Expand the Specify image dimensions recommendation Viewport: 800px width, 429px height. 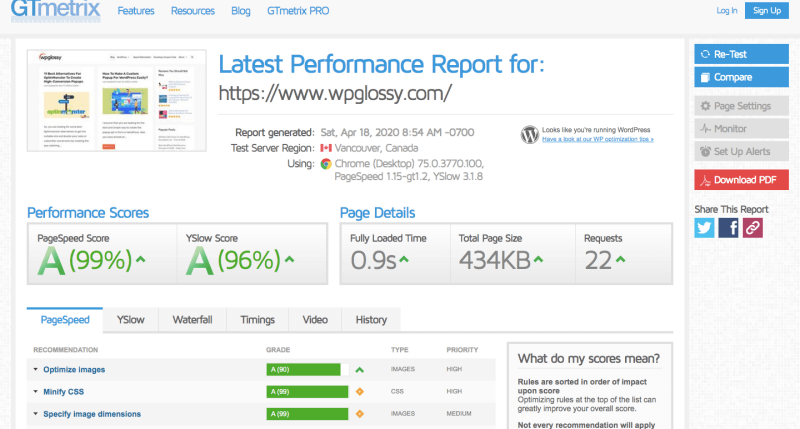coord(36,414)
